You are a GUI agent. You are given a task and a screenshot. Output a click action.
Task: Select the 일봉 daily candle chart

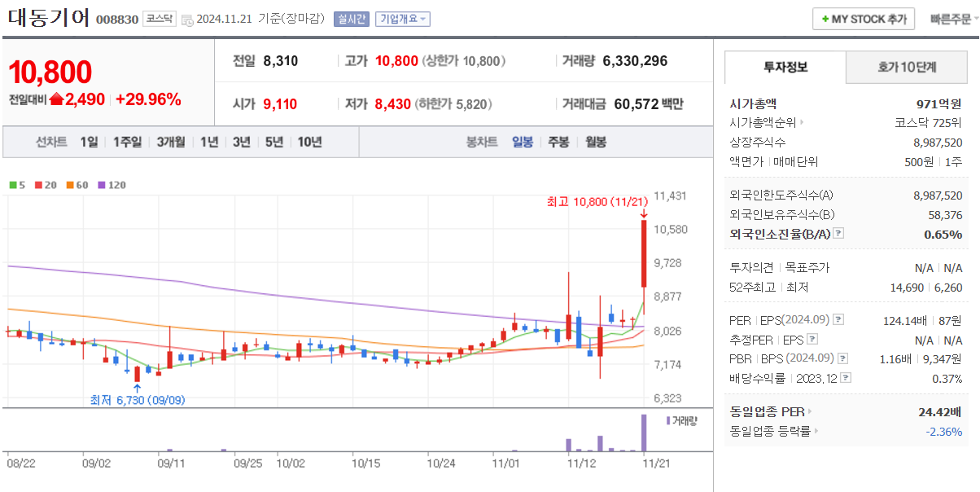tap(523, 142)
